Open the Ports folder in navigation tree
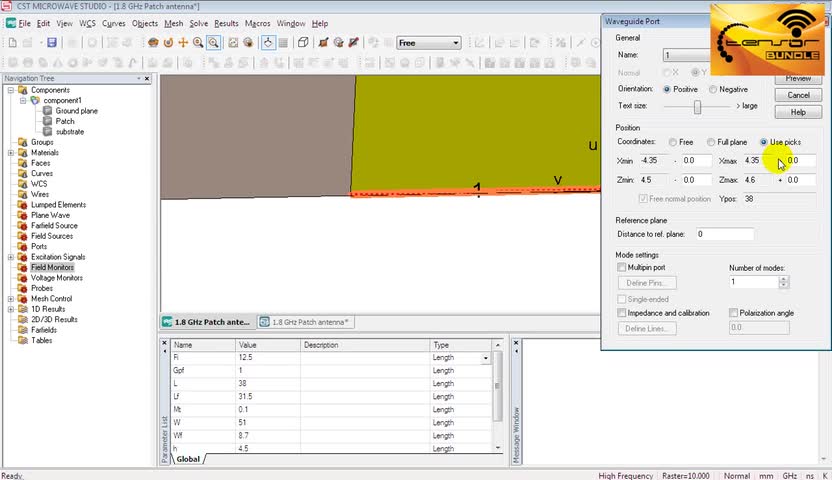This screenshot has height=480, width=832. (x=39, y=246)
